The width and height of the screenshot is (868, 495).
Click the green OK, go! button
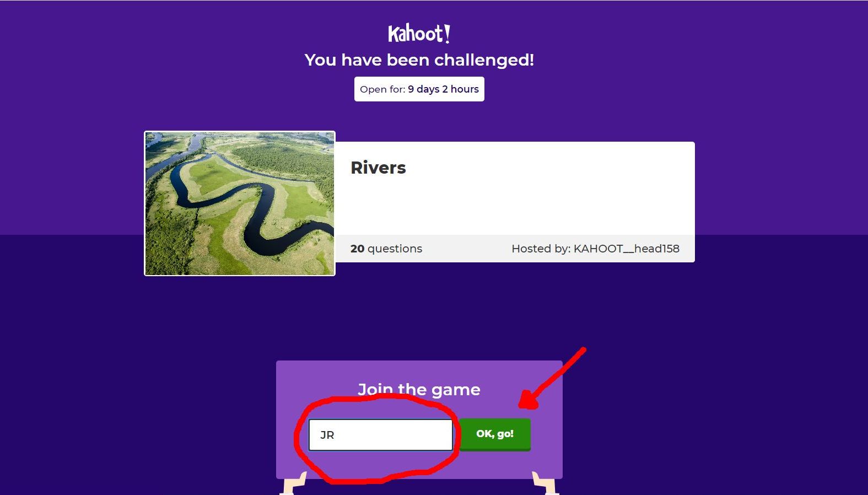click(495, 434)
